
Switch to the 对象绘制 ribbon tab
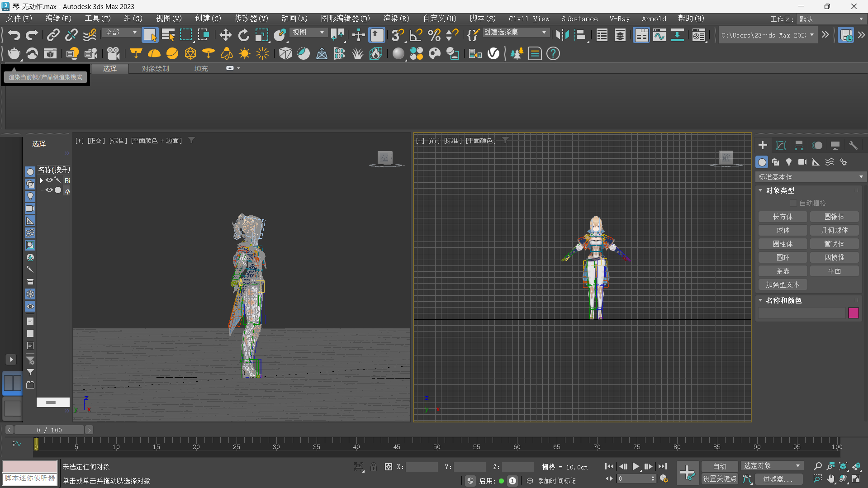click(x=155, y=68)
